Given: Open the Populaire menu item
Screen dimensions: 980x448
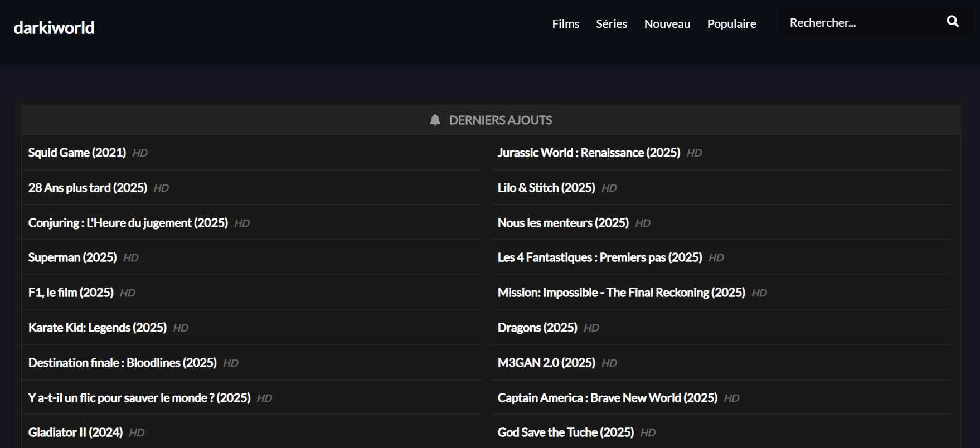Looking at the screenshot, I should (731, 23).
